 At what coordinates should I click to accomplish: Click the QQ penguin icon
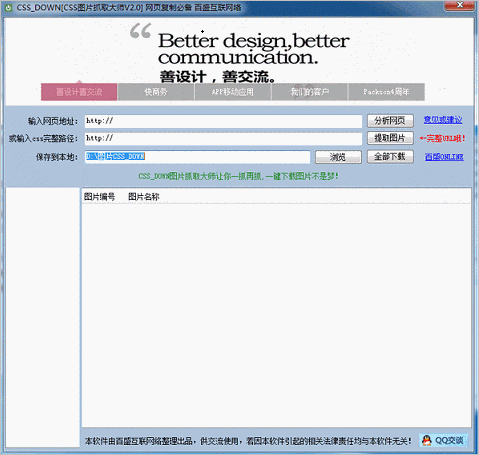(x=427, y=440)
